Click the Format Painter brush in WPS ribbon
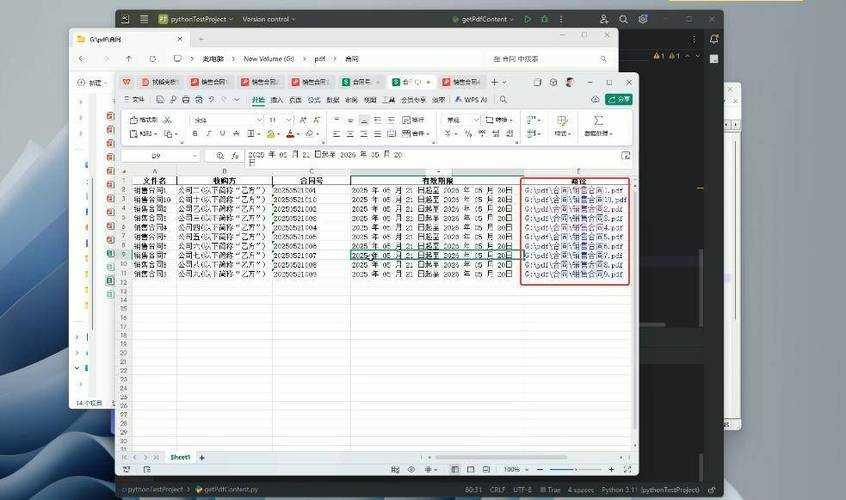846x500 pixels. tap(145, 120)
